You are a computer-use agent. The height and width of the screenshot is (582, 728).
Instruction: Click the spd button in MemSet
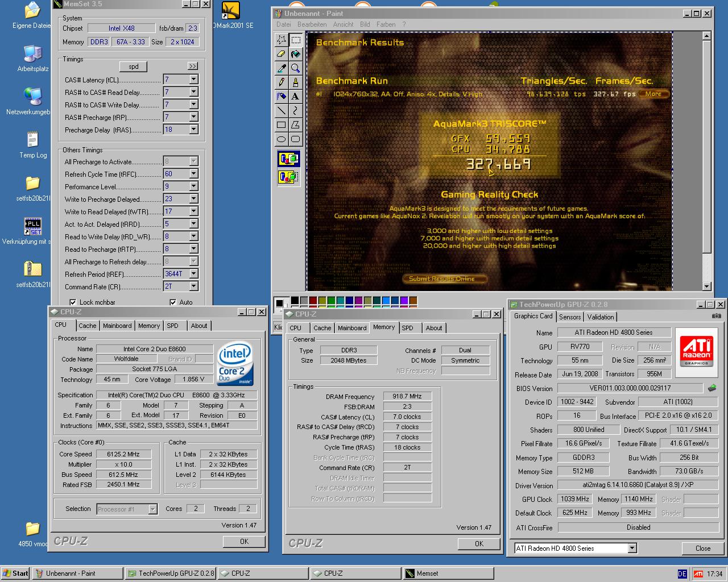pos(134,66)
